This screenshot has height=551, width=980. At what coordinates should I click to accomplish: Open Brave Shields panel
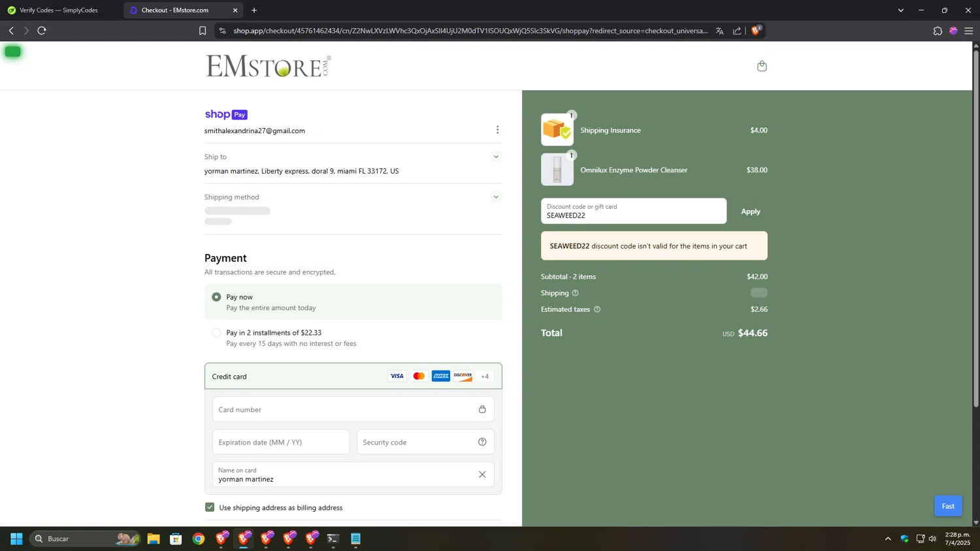point(756,31)
